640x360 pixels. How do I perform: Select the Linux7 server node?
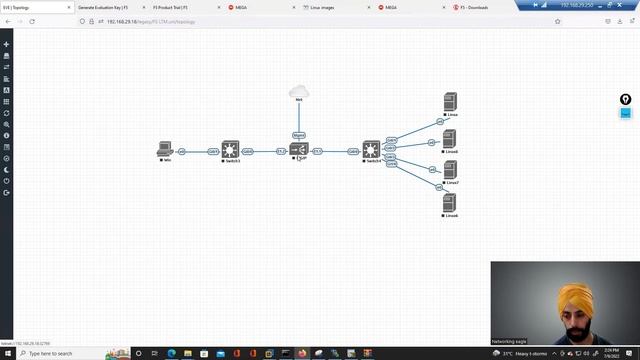(450, 170)
